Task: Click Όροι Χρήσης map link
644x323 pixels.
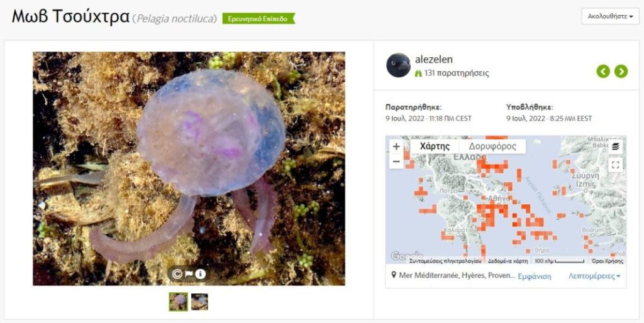Action: (x=608, y=261)
